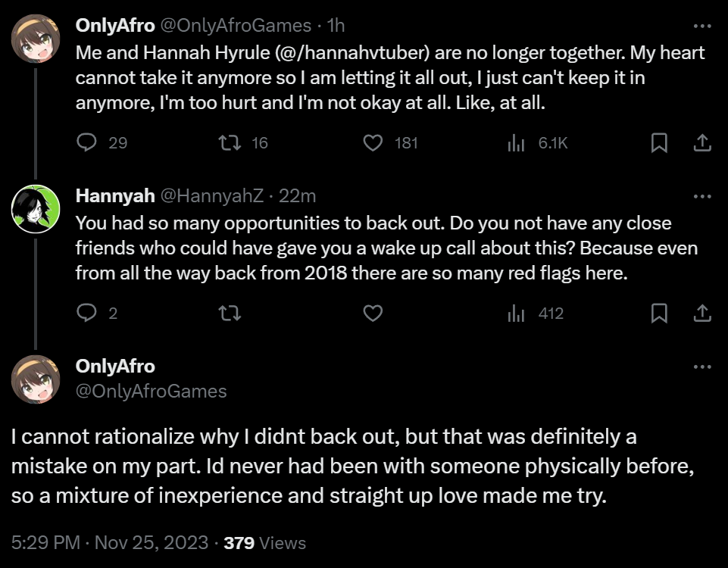Viewport: 728px width, 568px height.
Task: Open @OnlyAfroGames handle on the main tweet
Action: [x=151, y=392]
